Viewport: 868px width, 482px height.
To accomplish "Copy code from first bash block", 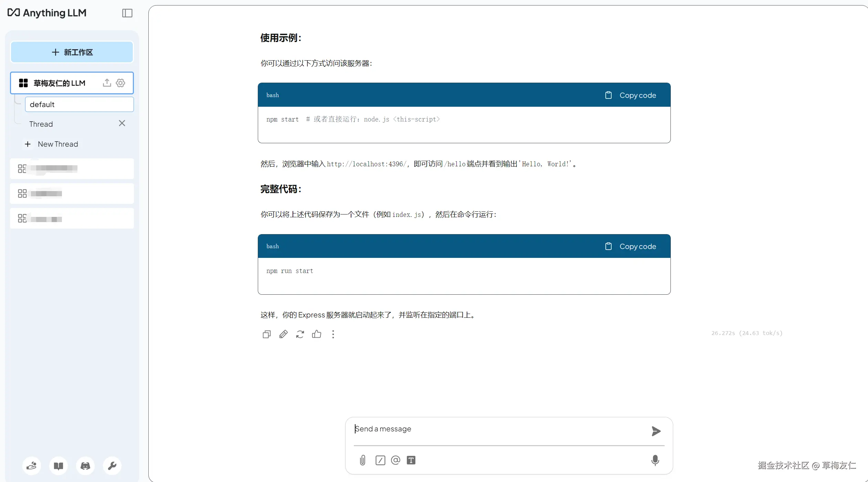I will click(631, 95).
